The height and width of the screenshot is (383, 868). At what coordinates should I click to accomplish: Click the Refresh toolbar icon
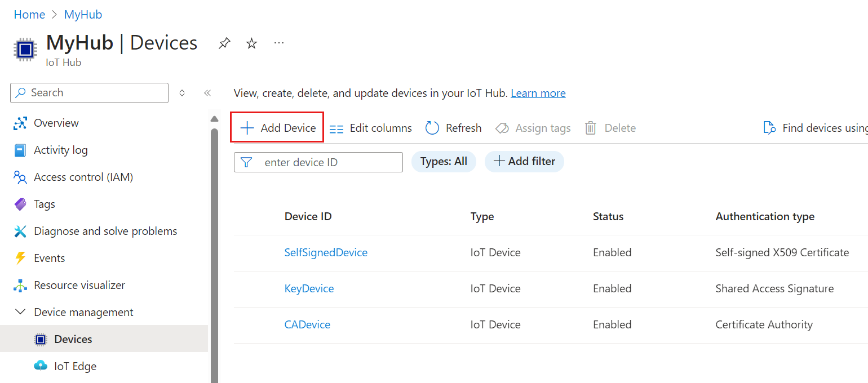click(432, 128)
